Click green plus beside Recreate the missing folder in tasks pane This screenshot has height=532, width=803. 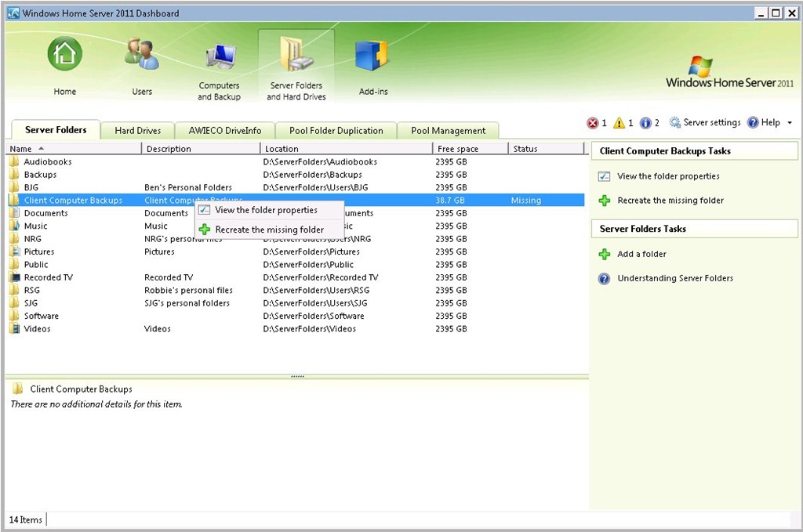pyautogui.click(x=605, y=201)
